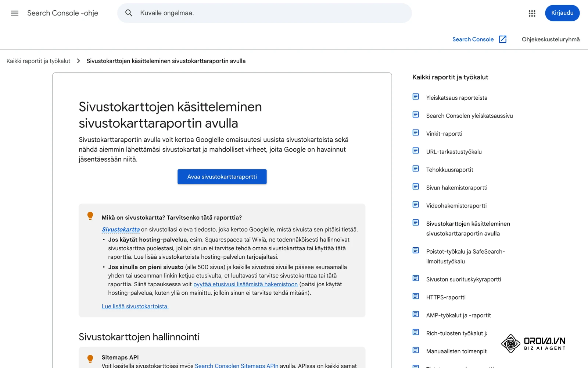Navigate to Kaikki raportit ja työkalut breadcrumb
Screen dimensions: 588x368
coord(38,61)
